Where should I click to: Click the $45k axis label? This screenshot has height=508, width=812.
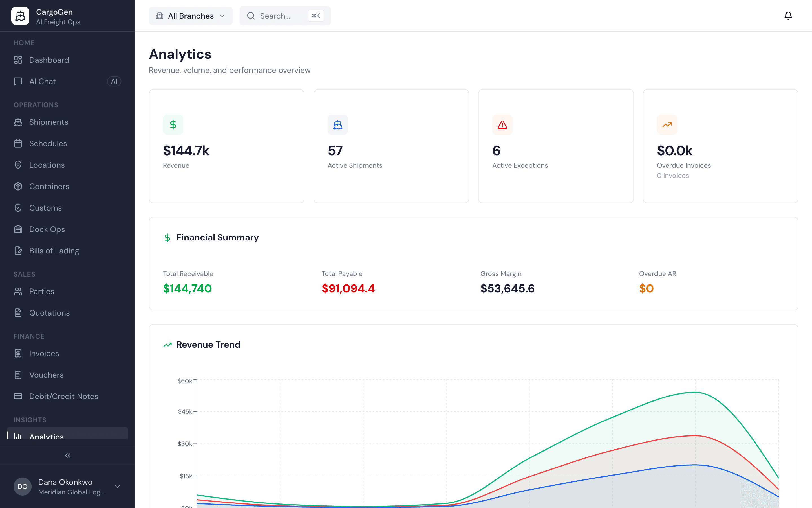click(185, 411)
